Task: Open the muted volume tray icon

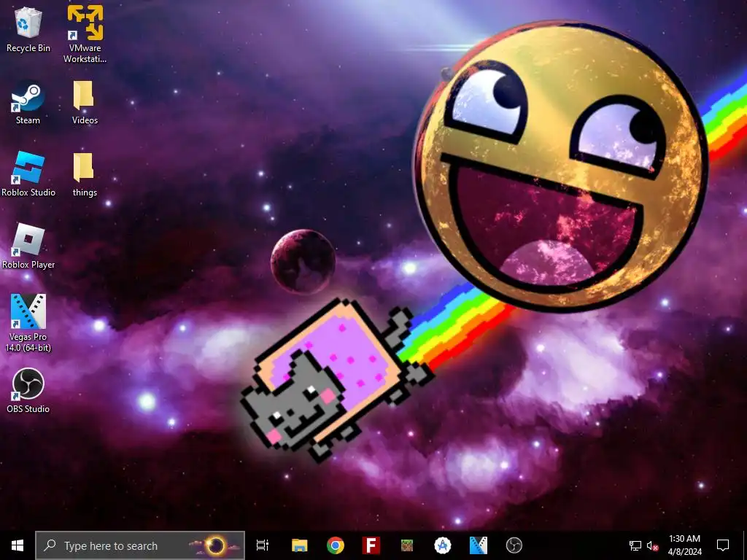Action: point(652,545)
